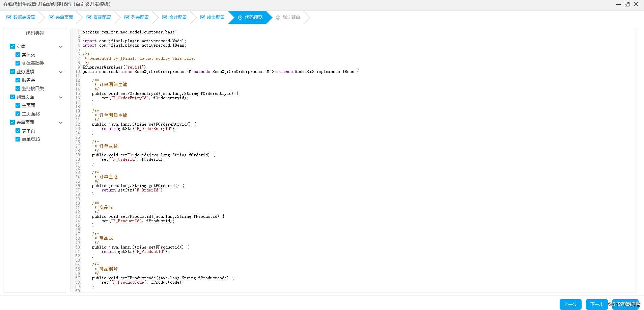Toggle the 主页面 checkbox
Viewport: 644px width, 310px height.
coord(18,105)
